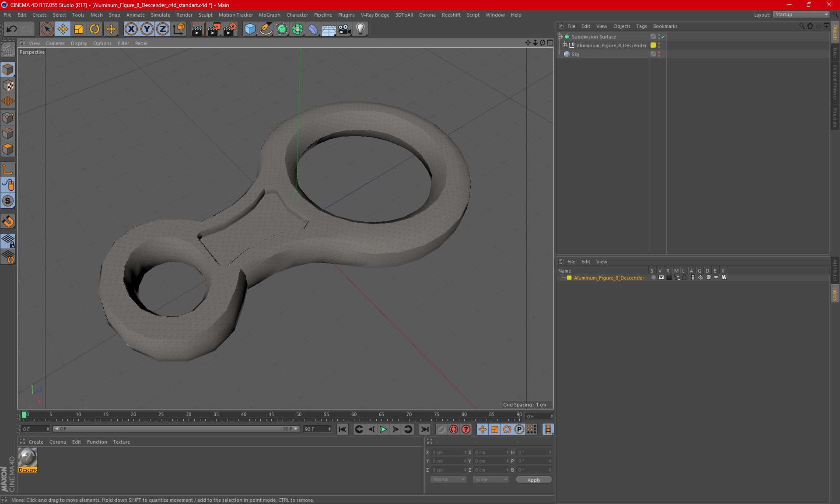The width and height of the screenshot is (840, 504).
Task: Click the Apply button
Action: coord(534,480)
